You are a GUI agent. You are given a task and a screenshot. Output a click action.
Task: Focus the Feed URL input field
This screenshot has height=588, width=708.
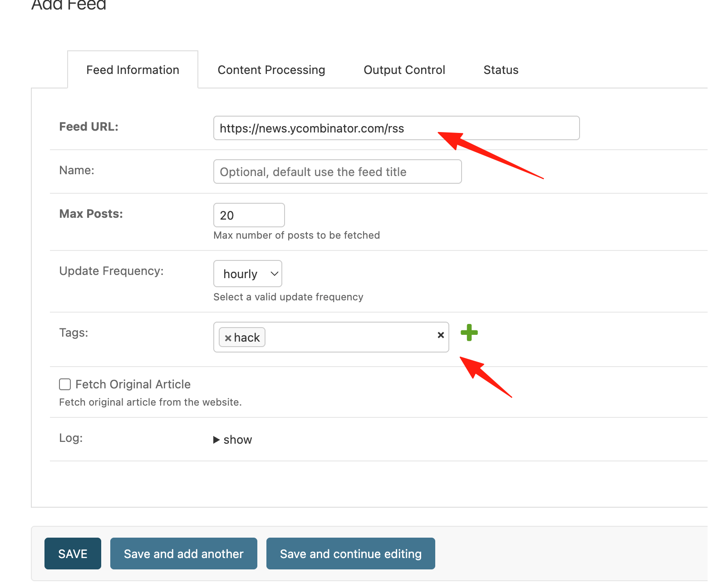(x=397, y=128)
